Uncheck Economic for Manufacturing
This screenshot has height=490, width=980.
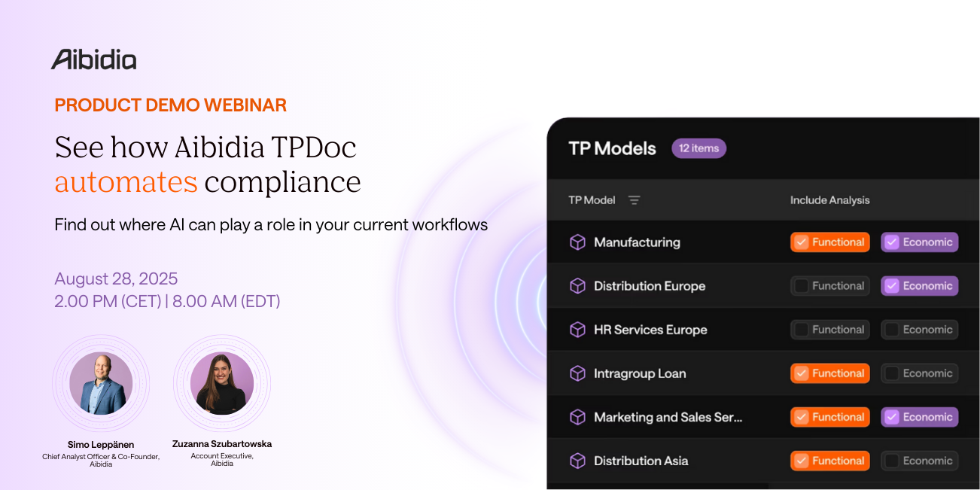pyautogui.click(x=920, y=242)
